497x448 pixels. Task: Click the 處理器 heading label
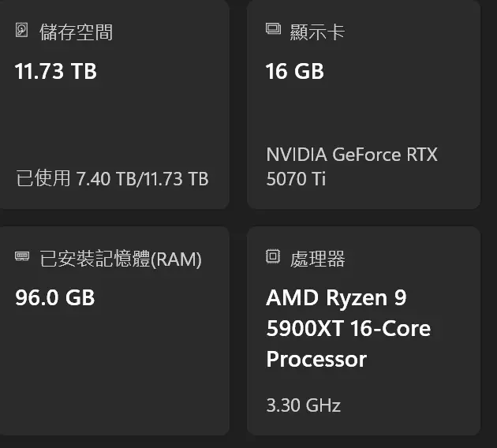[317, 259]
